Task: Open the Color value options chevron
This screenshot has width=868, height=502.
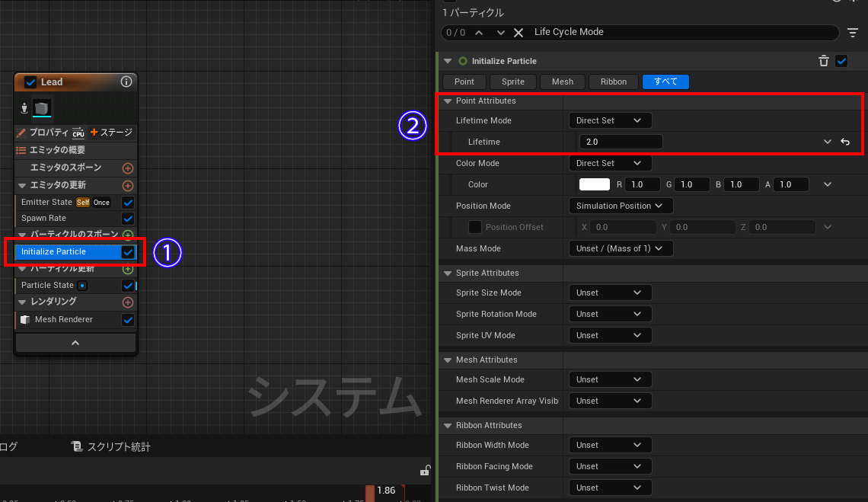Action: click(828, 184)
